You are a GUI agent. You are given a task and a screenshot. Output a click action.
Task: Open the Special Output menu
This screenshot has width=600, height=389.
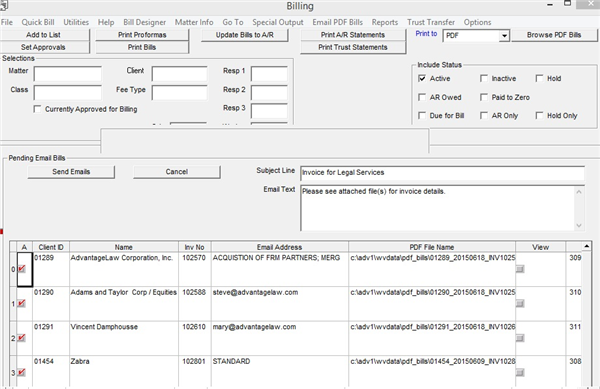tap(278, 22)
